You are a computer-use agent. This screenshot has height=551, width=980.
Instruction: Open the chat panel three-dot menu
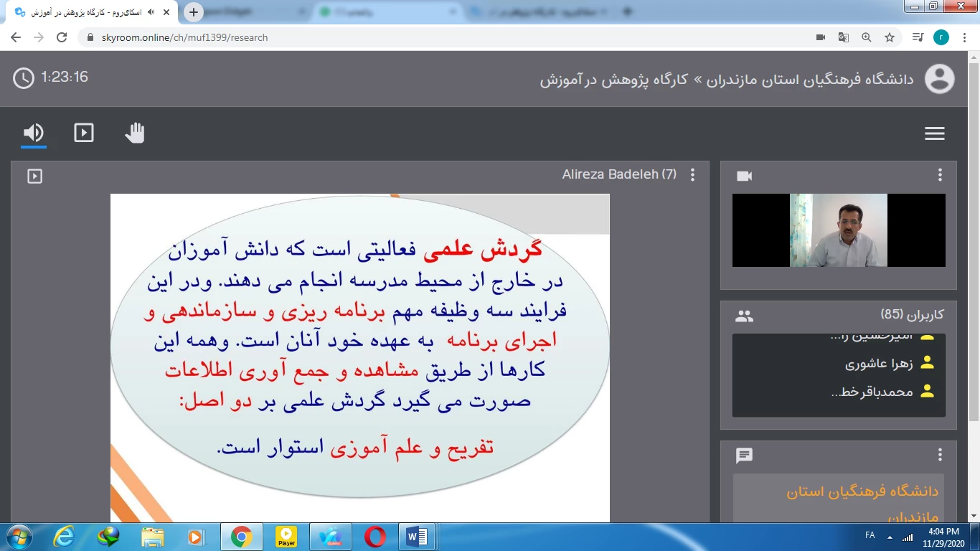(940, 455)
